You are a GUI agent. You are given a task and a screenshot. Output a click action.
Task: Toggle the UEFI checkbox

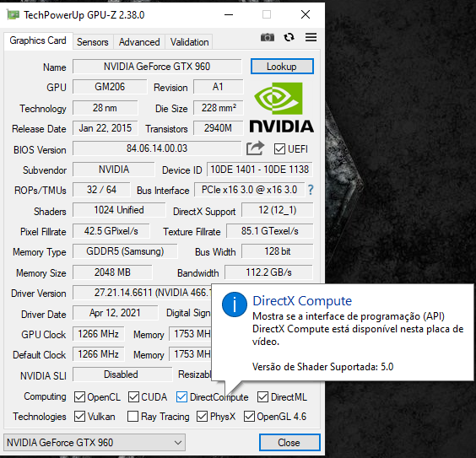tap(279, 149)
